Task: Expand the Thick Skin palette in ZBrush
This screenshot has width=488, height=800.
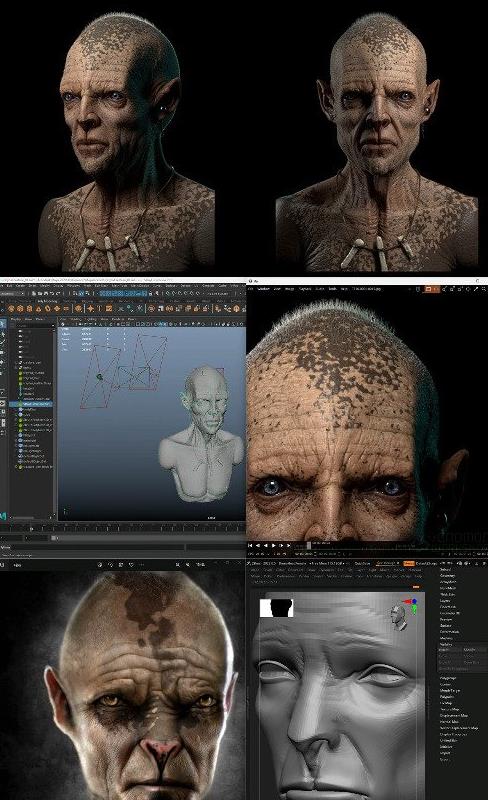Action: pos(447,594)
